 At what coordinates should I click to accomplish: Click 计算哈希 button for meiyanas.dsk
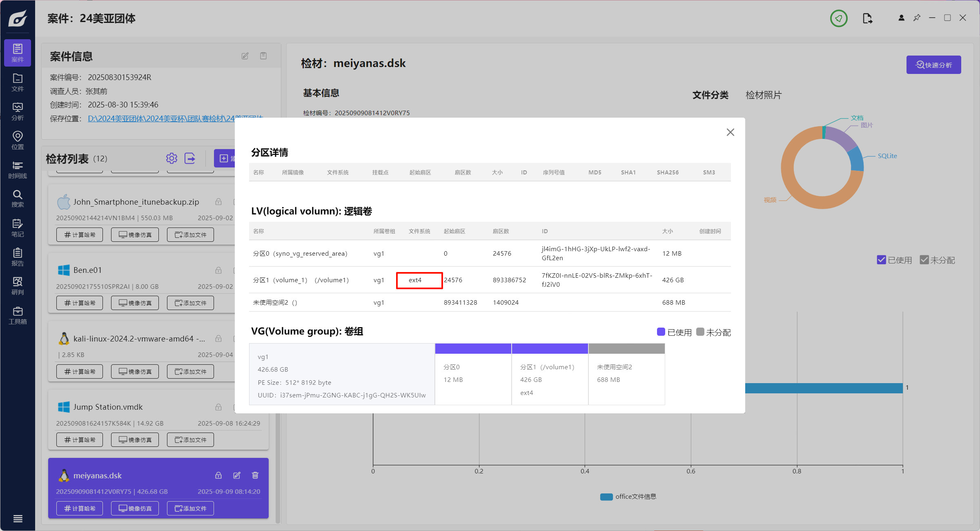click(80, 508)
